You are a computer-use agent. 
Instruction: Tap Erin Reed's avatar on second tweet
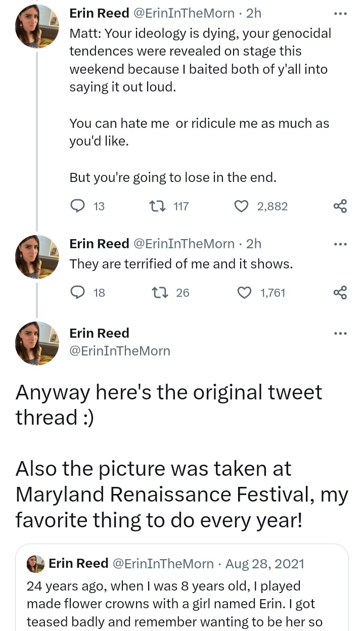[x=37, y=256]
